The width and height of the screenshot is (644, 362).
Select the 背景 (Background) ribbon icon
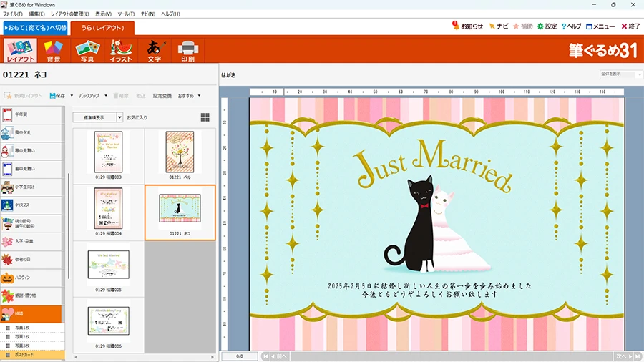(x=53, y=50)
